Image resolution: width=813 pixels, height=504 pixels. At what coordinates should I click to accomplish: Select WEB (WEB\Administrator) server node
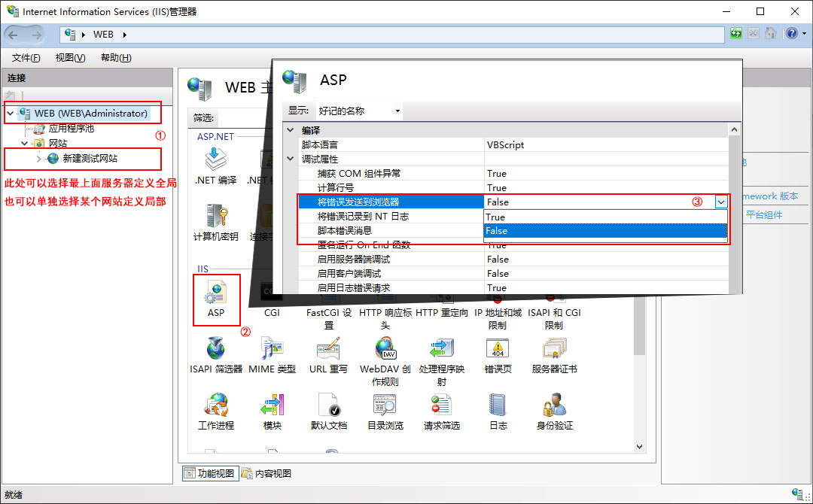91,113
